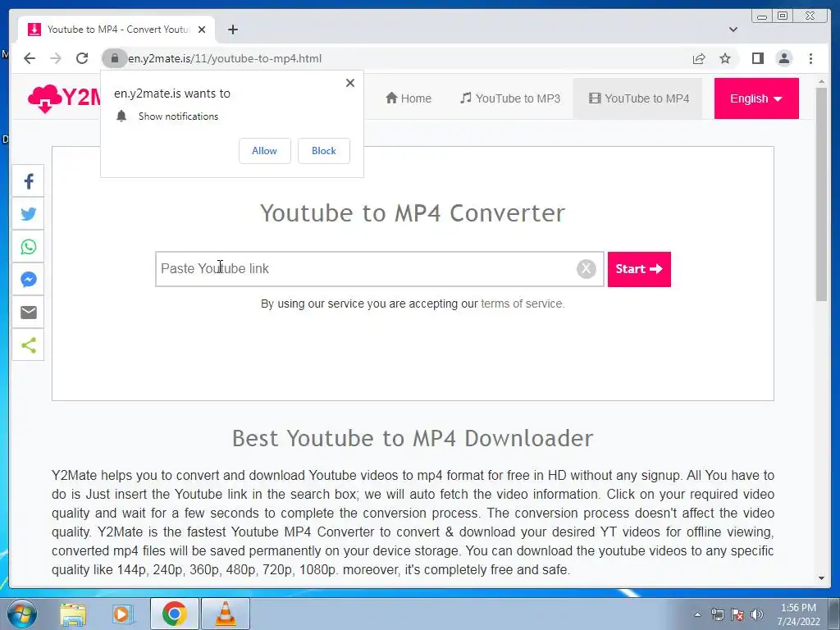Open volume control in system tray
The width and height of the screenshot is (840, 630).
tap(757, 614)
